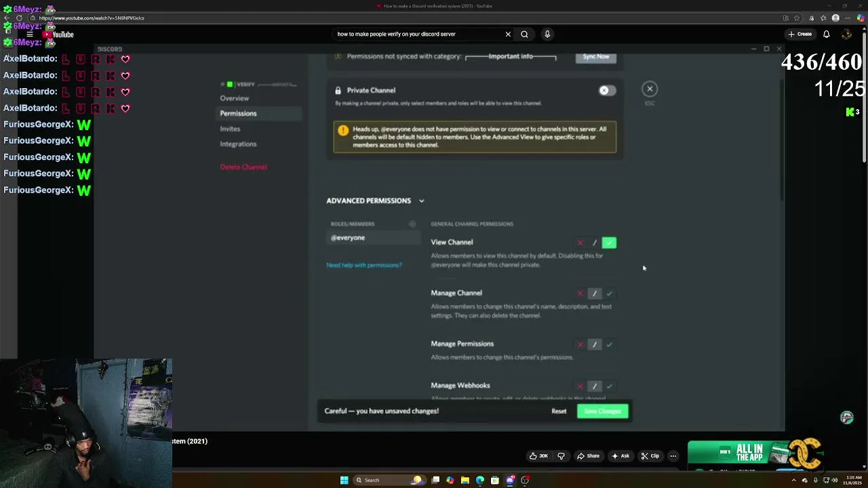Viewport: 868px width, 488px height.
Task: Open Microsoft Store from taskbar
Action: [x=495, y=480]
